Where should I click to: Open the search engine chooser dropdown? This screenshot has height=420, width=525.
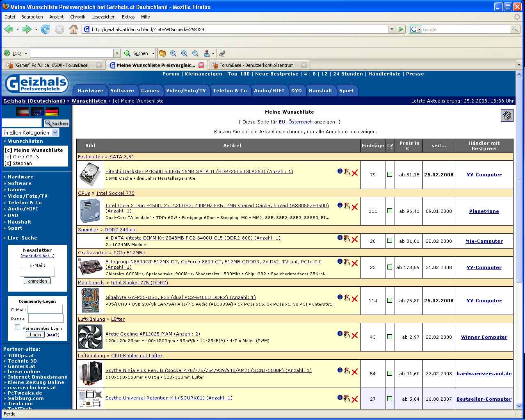(416, 29)
